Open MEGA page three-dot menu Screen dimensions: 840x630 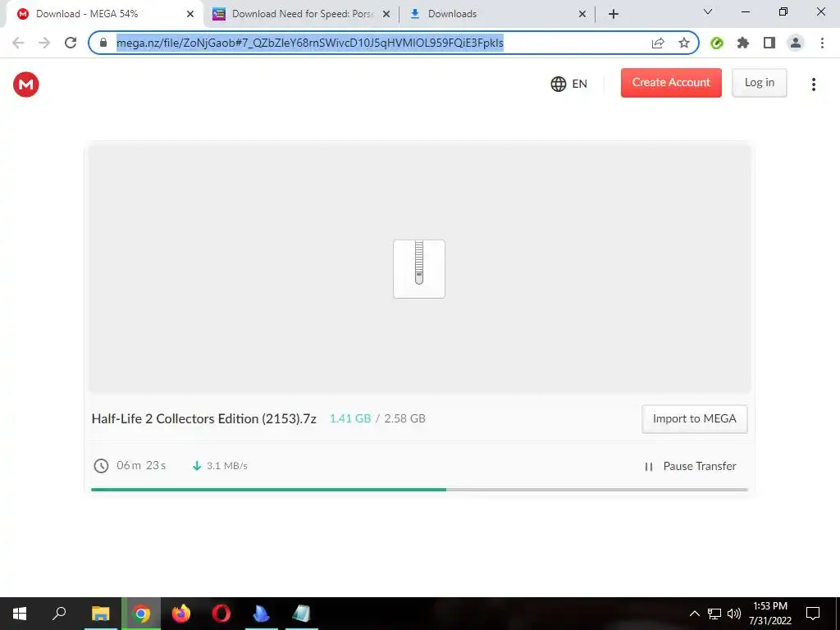813,84
